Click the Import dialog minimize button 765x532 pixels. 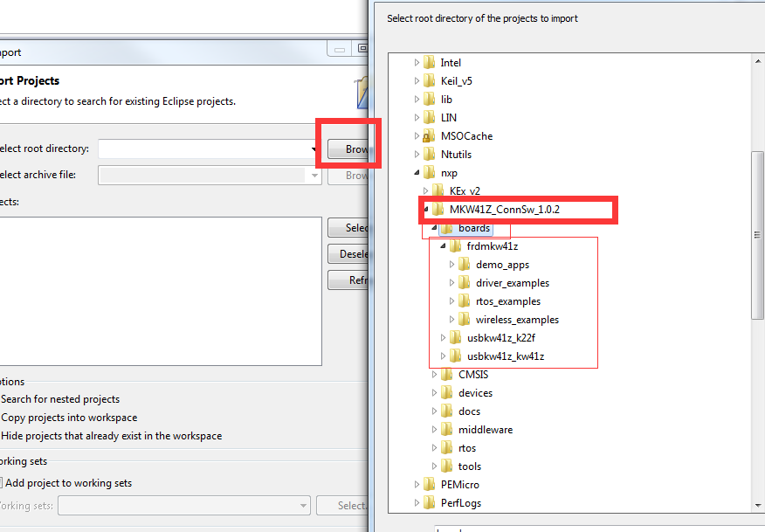coord(340,49)
